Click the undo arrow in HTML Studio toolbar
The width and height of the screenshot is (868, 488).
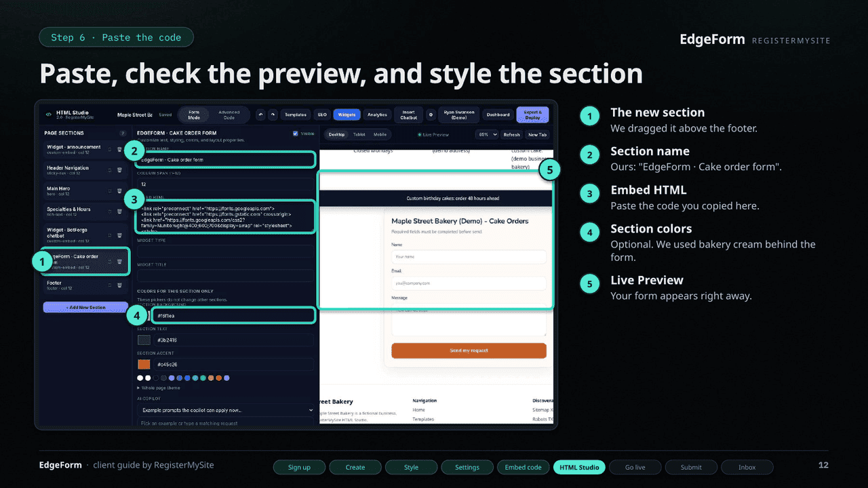click(x=260, y=115)
